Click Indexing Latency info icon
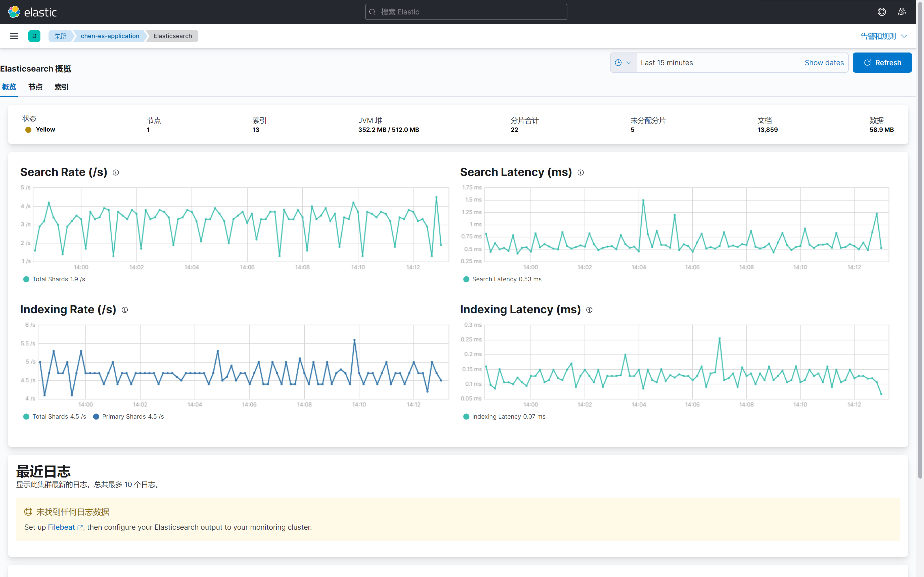The width and height of the screenshot is (924, 577). click(x=589, y=310)
